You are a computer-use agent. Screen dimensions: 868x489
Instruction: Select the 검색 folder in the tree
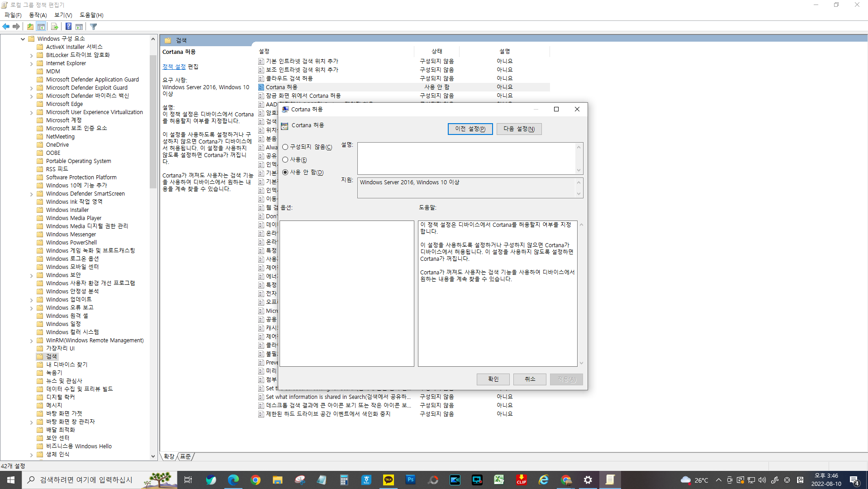coord(52,357)
